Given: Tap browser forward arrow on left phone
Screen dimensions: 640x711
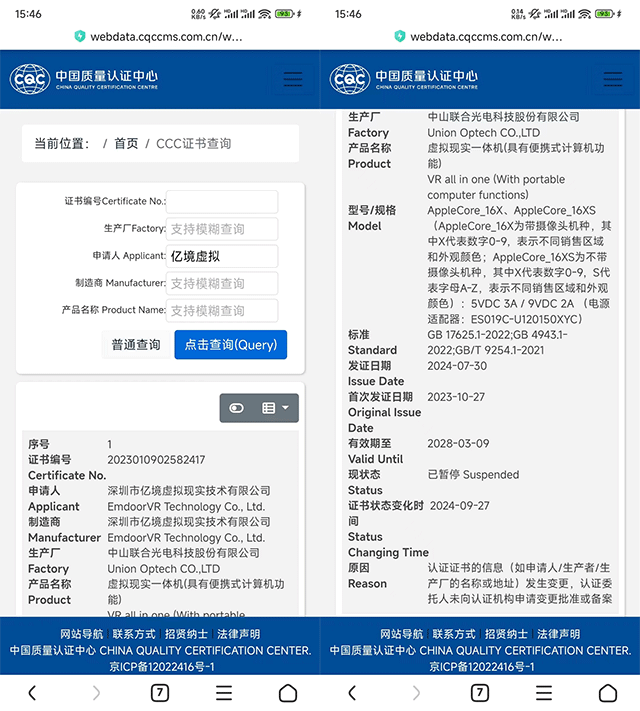Looking at the screenshot, I should [96, 693].
